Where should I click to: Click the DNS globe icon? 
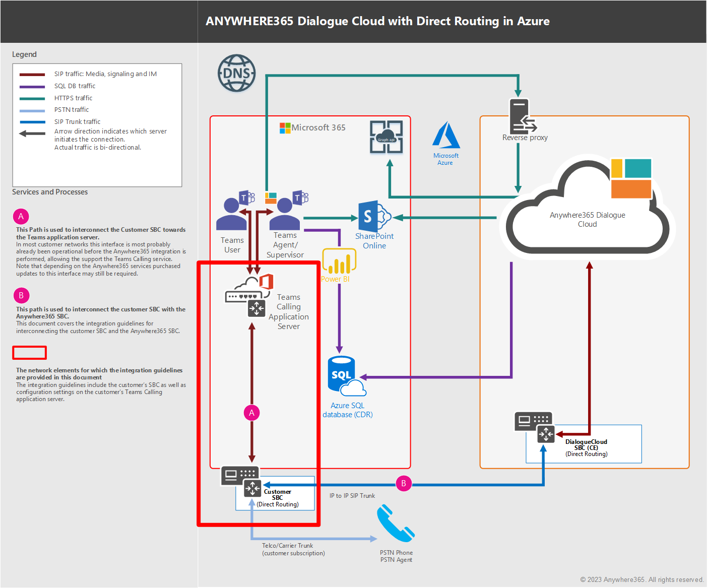[237, 74]
